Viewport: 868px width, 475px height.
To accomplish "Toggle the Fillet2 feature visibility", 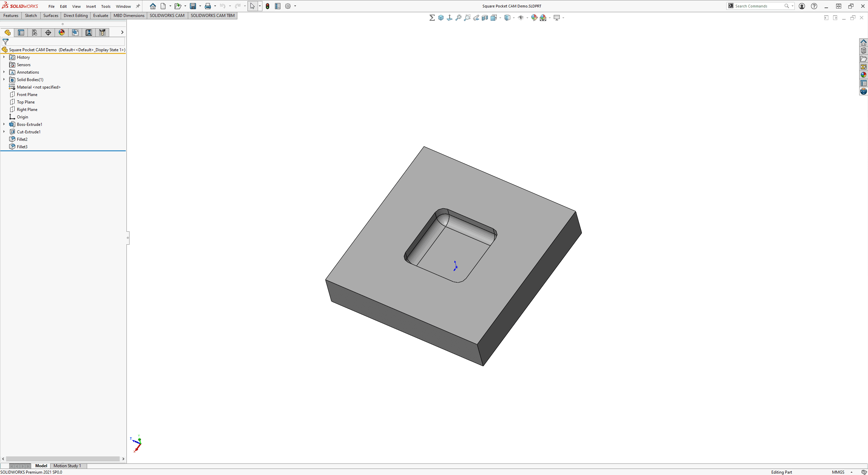I will [22, 139].
